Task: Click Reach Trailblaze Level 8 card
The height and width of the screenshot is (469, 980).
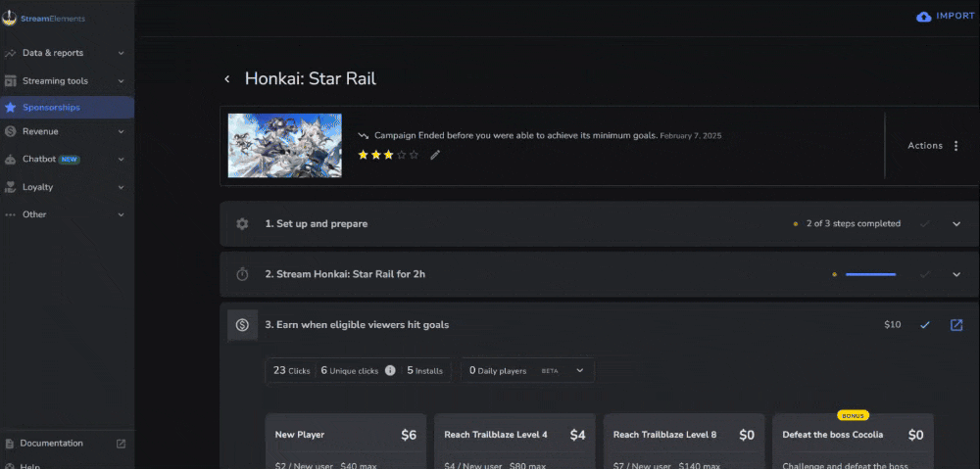Action: [x=684, y=441]
